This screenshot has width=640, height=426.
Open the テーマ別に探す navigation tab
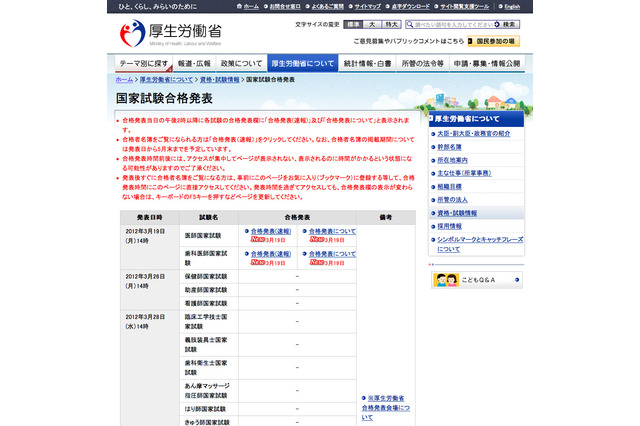pyautogui.click(x=144, y=64)
